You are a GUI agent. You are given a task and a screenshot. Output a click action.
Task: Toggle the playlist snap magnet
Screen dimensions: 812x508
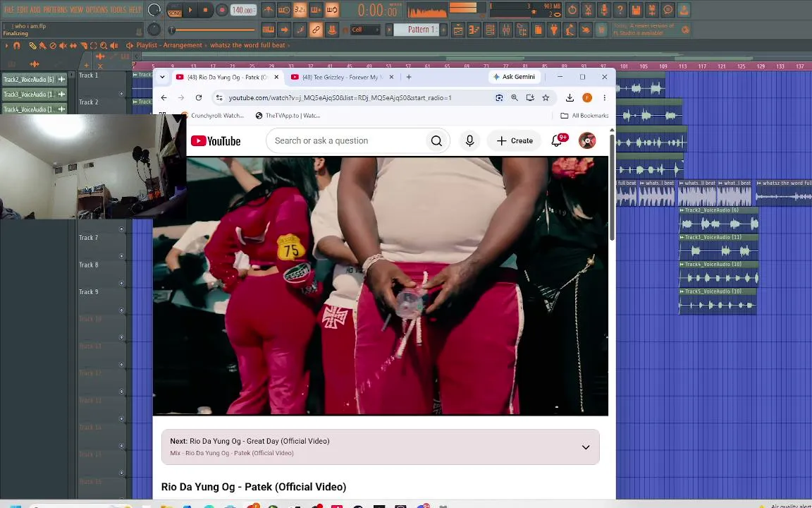[17, 46]
